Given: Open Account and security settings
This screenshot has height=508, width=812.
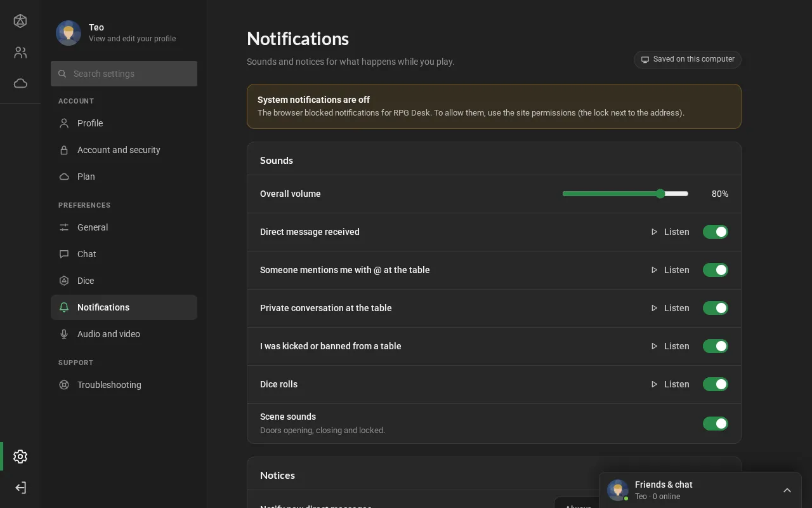Looking at the screenshot, I should click(124, 150).
